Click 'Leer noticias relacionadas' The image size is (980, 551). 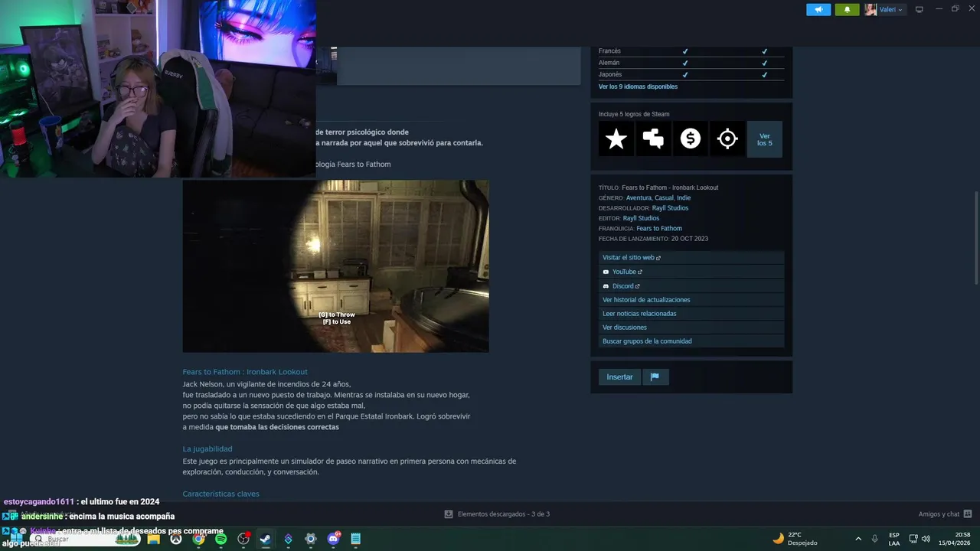[691, 314]
